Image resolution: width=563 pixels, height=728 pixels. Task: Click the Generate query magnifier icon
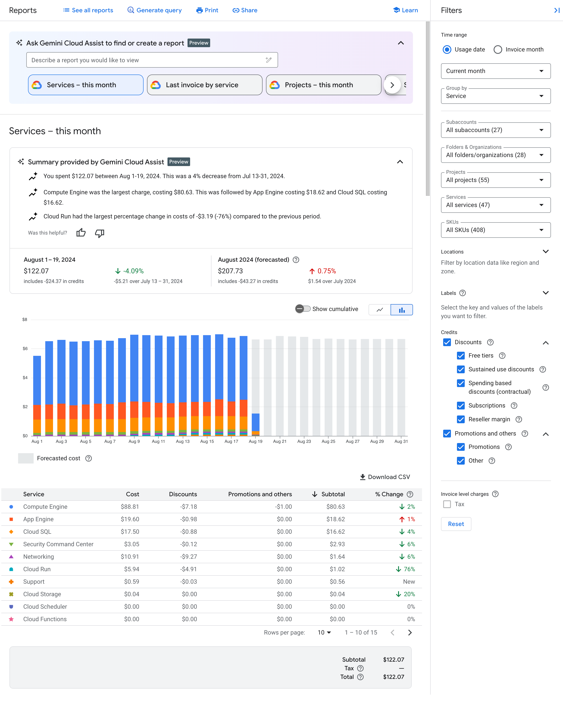click(x=129, y=10)
